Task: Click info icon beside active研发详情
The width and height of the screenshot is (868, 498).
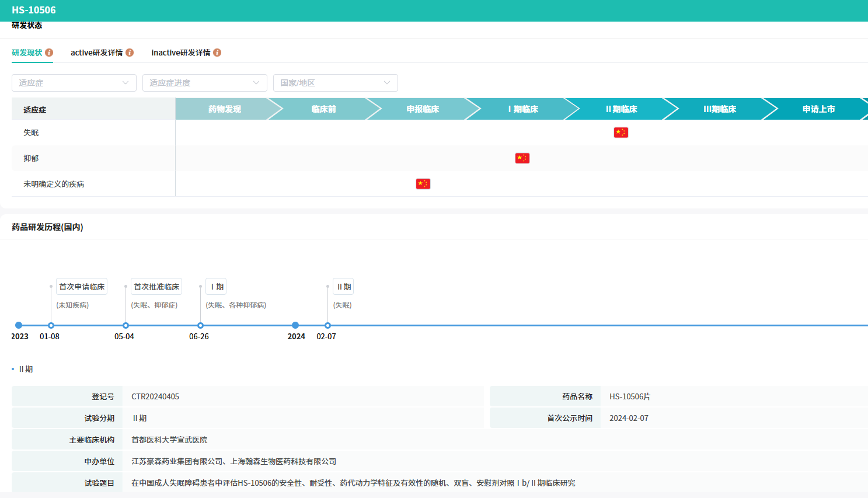Action: tap(130, 53)
